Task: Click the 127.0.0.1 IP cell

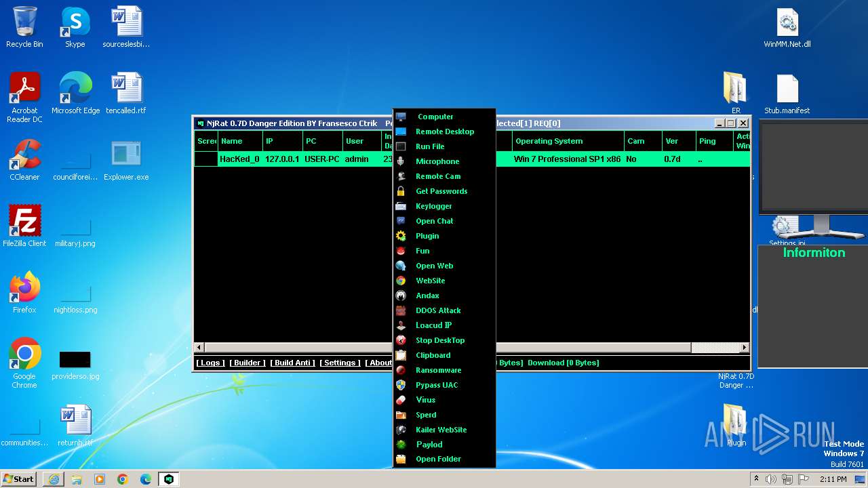Action: [282, 159]
